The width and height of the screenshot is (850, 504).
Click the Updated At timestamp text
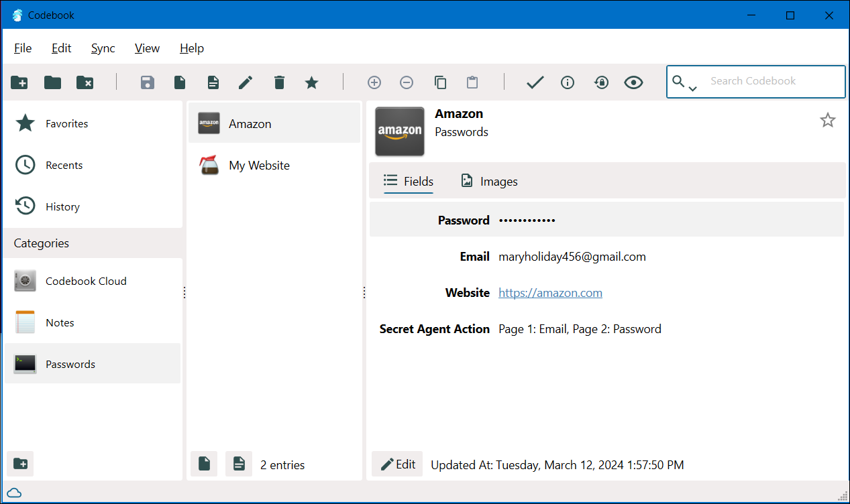[x=557, y=464]
